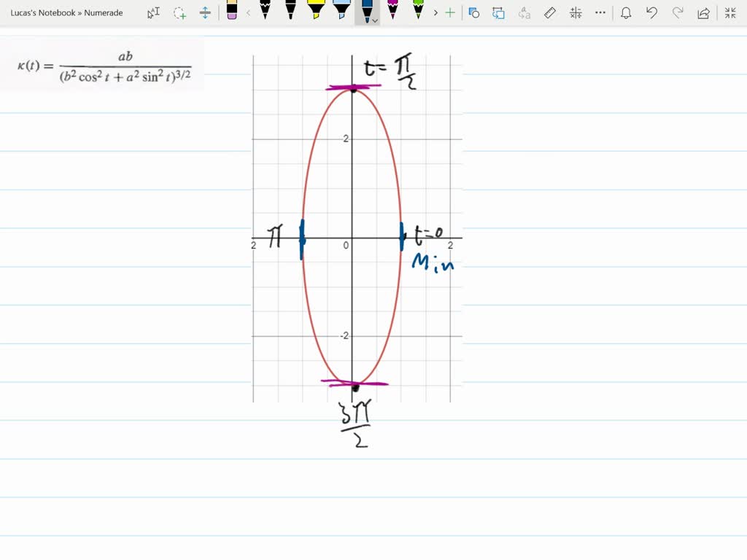Open the Ruler tool

(549, 12)
